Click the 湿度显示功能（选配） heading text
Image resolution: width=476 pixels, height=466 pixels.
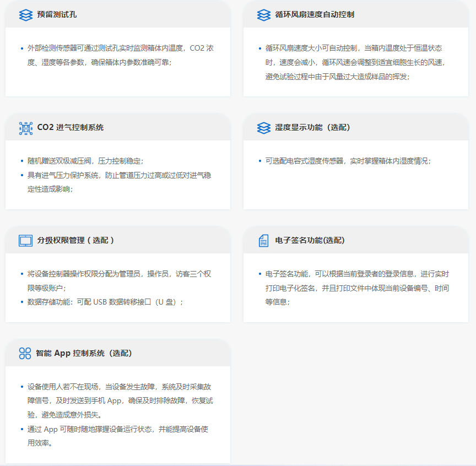point(312,128)
